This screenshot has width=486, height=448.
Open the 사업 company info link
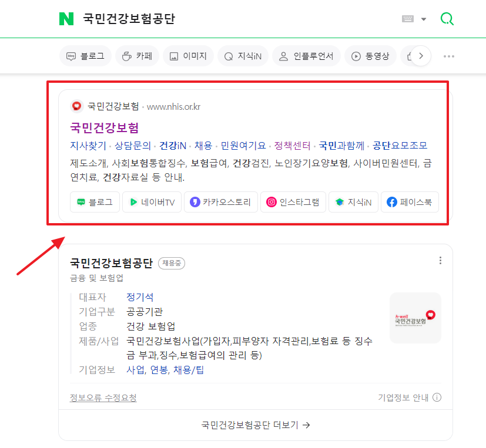tap(135, 370)
